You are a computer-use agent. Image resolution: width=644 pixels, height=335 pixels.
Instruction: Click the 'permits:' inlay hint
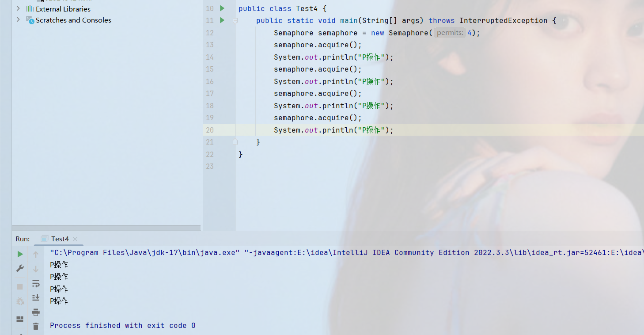pos(450,33)
